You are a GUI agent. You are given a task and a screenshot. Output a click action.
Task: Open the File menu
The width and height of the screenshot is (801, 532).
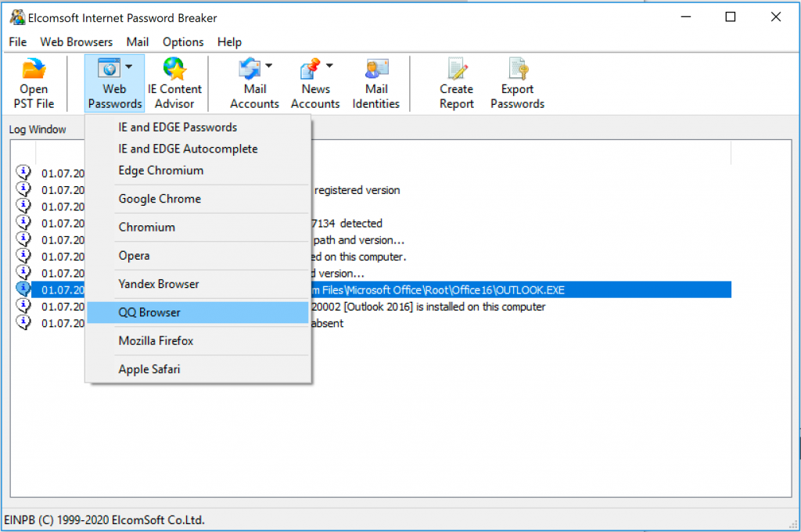(17, 41)
